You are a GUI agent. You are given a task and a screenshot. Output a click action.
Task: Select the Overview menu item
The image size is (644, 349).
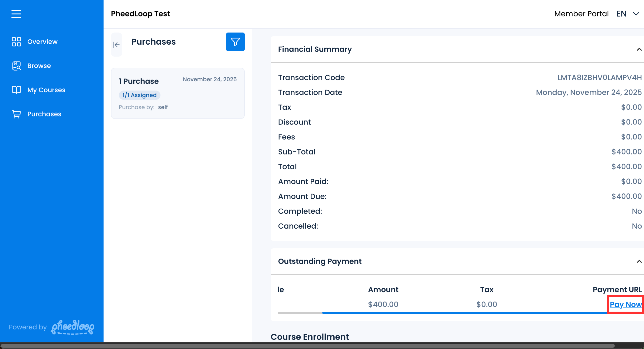(42, 42)
